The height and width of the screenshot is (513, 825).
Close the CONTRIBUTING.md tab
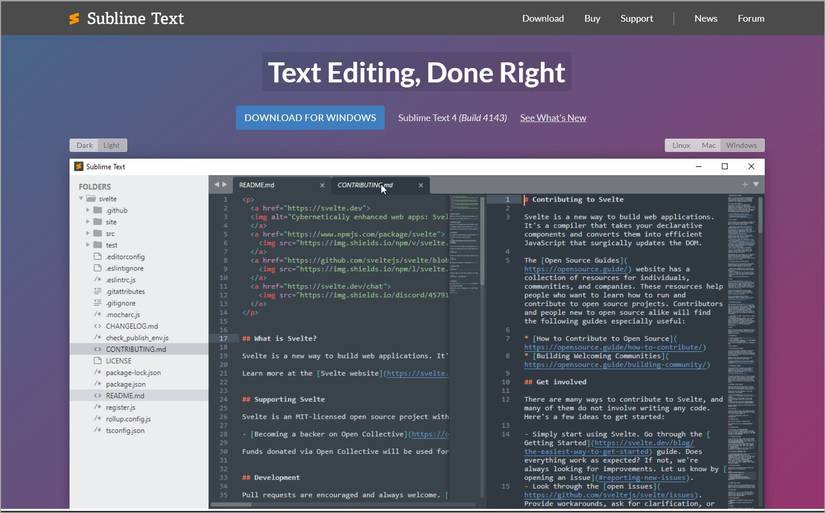pyautogui.click(x=420, y=185)
